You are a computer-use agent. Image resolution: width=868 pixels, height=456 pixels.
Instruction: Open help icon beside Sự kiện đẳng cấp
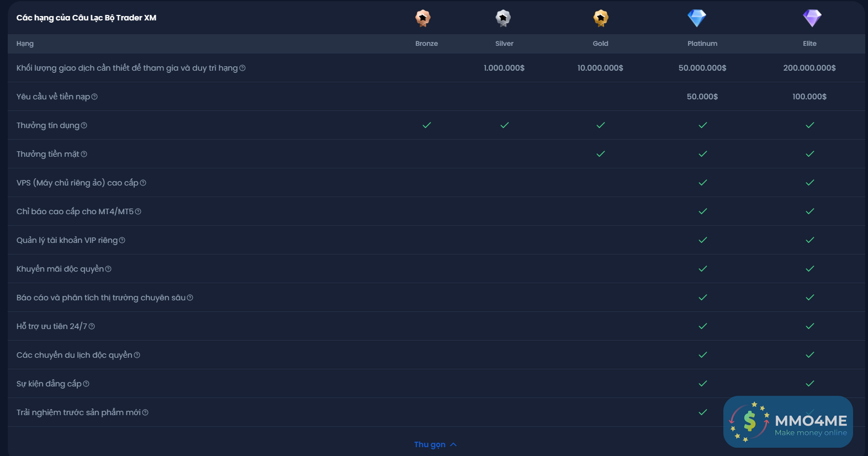coord(86,384)
